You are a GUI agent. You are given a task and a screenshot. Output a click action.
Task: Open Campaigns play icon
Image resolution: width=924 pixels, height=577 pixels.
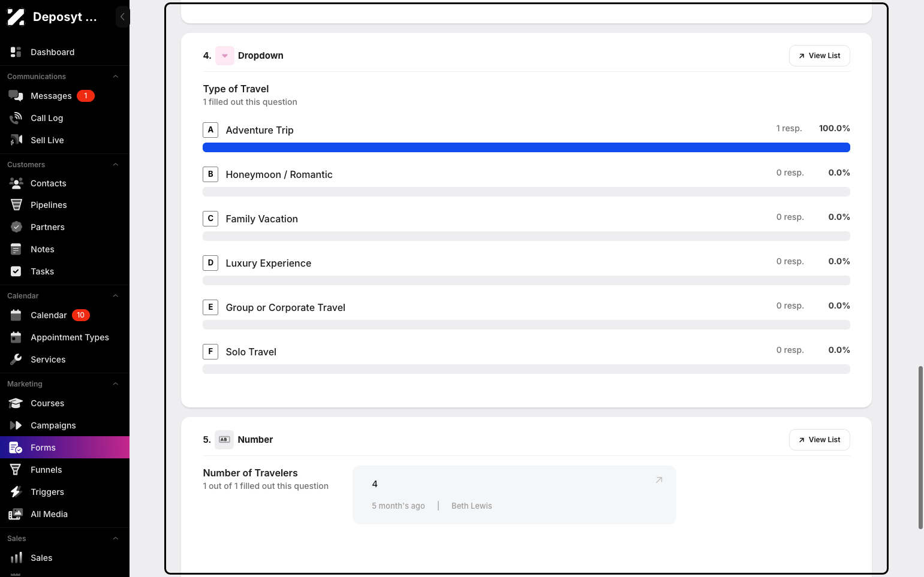tap(16, 425)
